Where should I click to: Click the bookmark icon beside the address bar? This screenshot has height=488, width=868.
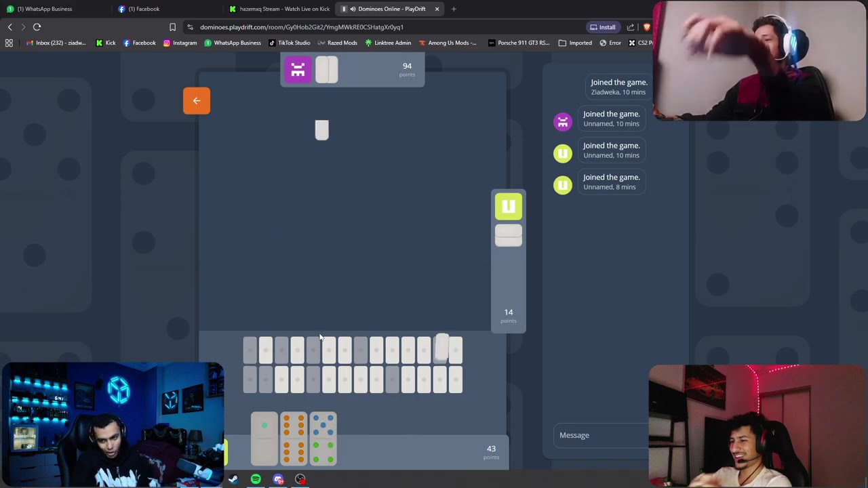click(x=172, y=27)
